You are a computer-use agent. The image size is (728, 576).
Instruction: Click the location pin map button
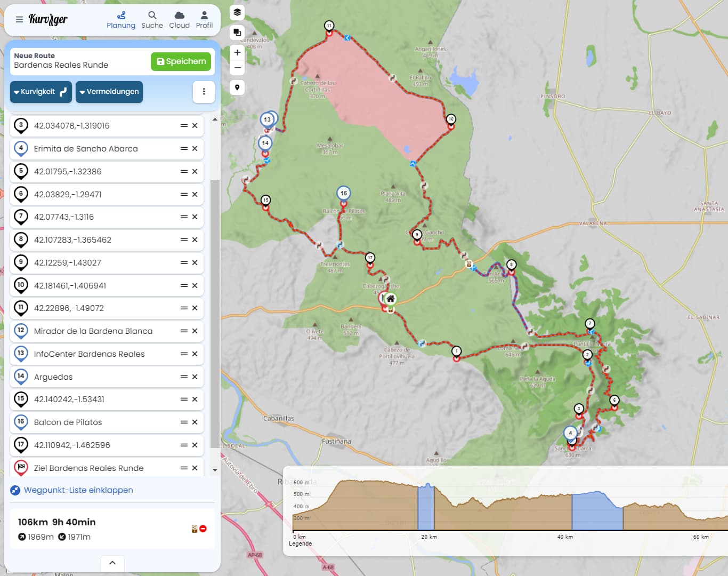[237, 87]
